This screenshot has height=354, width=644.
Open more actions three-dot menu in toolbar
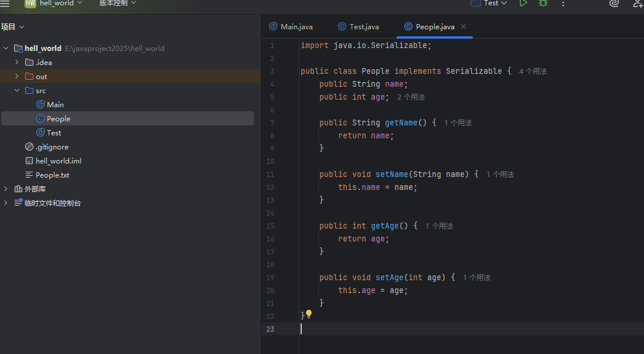tap(563, 4)
